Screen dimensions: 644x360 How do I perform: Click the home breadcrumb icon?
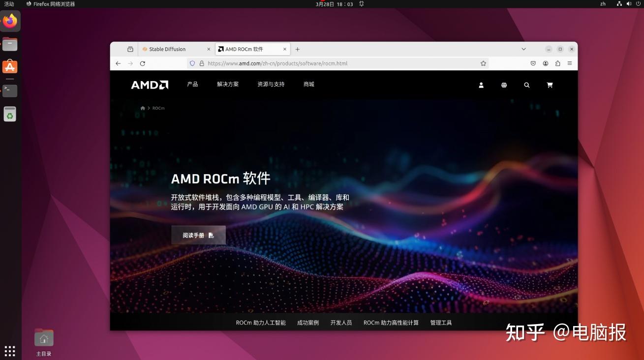(142, 108)
